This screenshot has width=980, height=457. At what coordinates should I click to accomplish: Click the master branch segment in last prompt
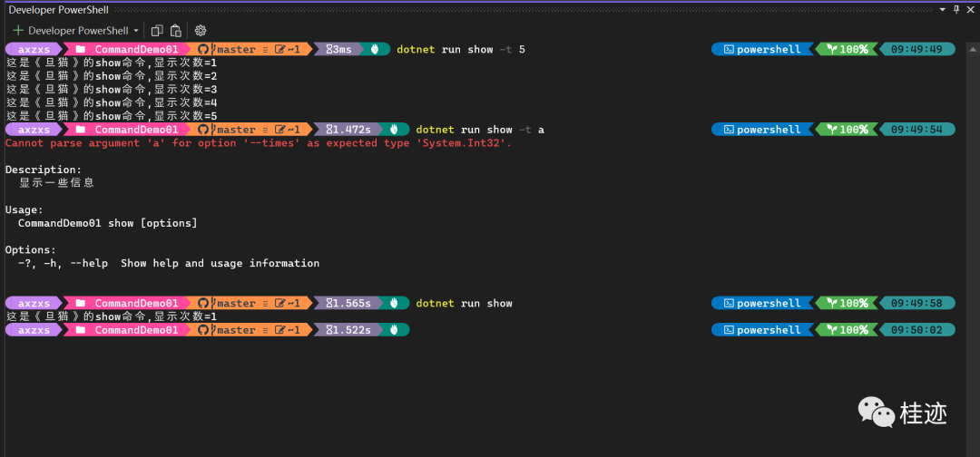pyautogui.click(x=235, y=330)
